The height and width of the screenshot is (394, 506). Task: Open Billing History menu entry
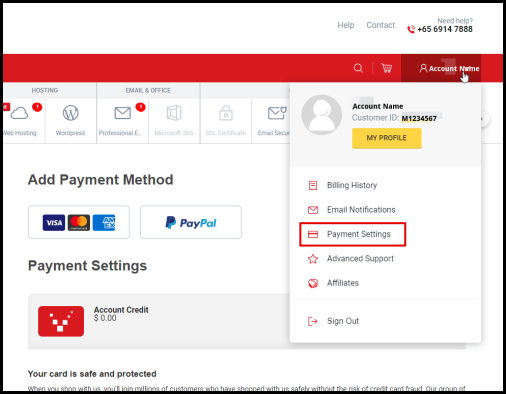pos(352,185)
